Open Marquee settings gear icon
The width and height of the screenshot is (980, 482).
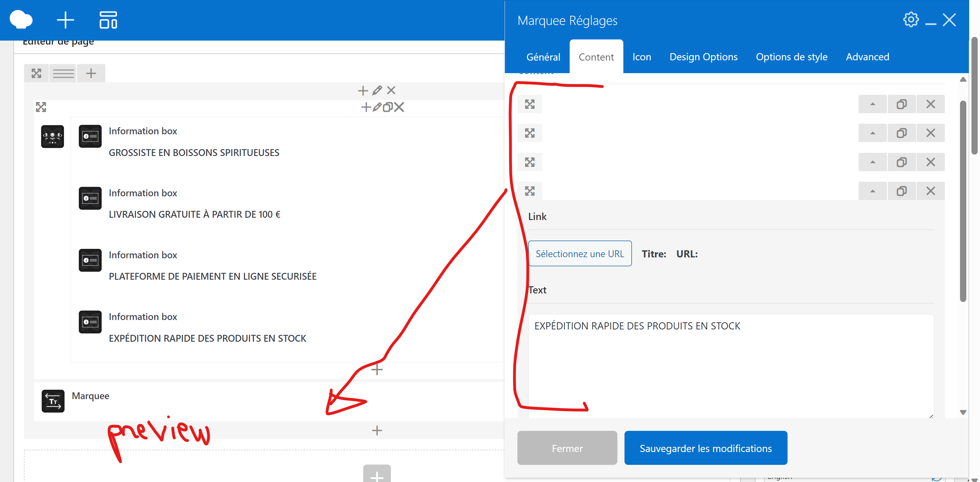click(x=911, y=19)
